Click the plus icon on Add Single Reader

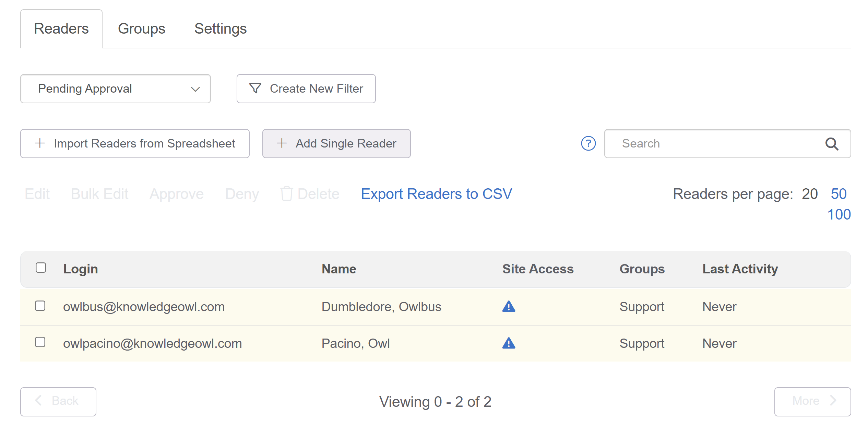click(x=282, y=143)
